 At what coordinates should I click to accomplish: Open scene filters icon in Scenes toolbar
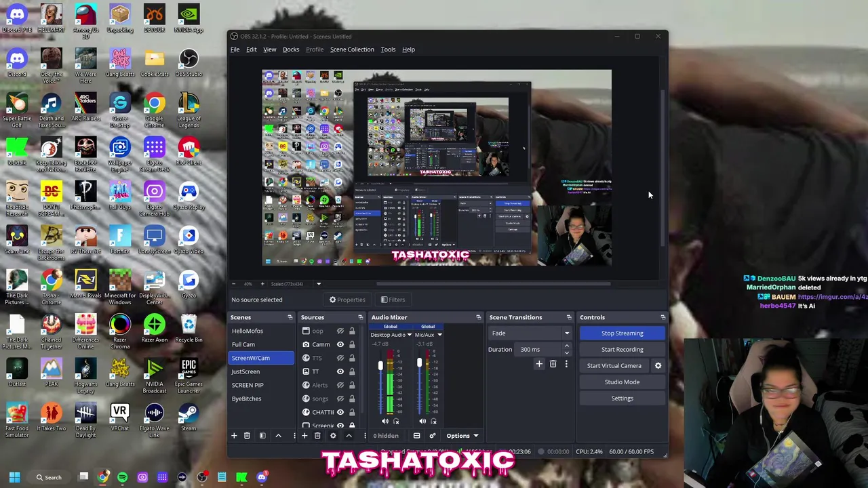pos(262,436)
